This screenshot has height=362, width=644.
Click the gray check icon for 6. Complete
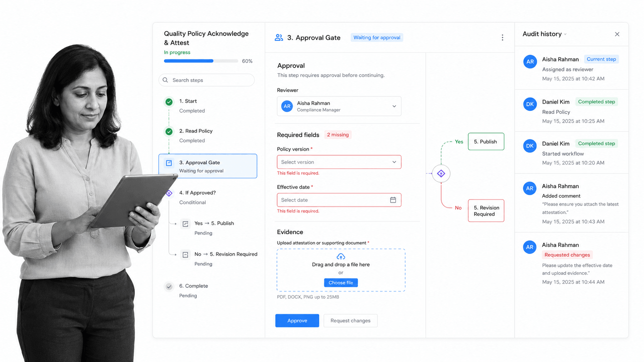click(169, 287)
